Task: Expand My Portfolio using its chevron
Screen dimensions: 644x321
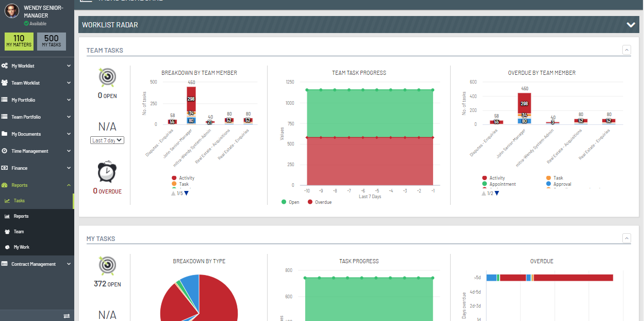Action: [x=69, y=100]
